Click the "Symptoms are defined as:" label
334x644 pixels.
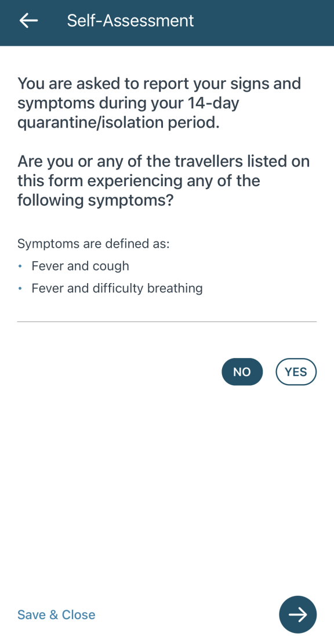(93, 244)
